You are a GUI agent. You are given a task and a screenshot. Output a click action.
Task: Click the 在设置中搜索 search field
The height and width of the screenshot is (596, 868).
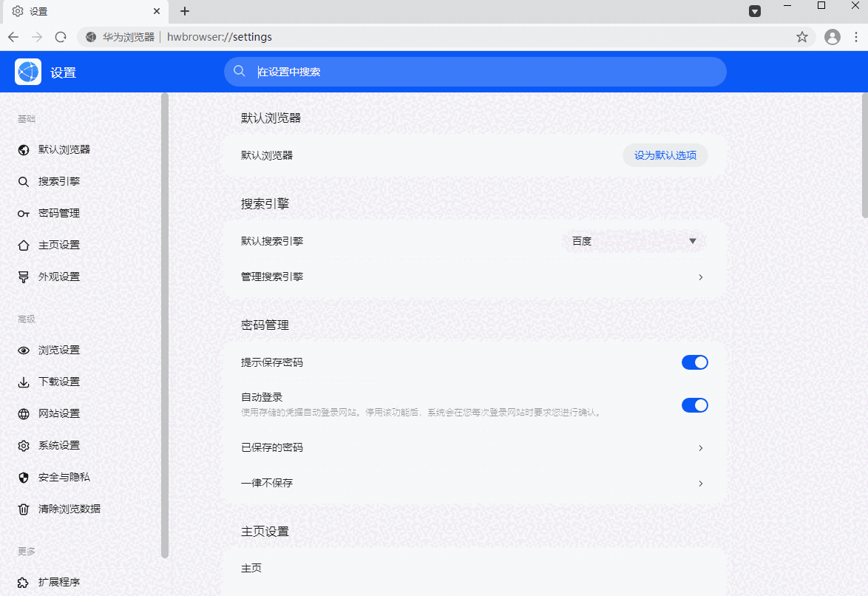point(475,71)
